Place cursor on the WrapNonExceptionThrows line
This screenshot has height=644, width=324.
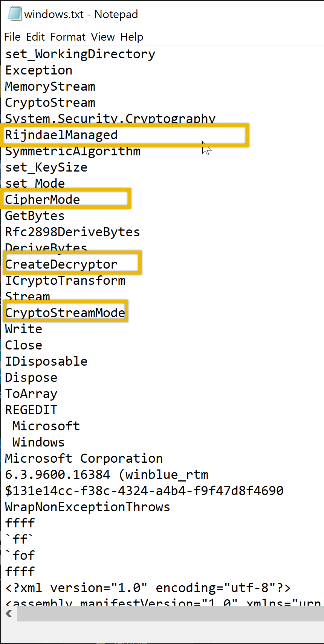[87, 507]
